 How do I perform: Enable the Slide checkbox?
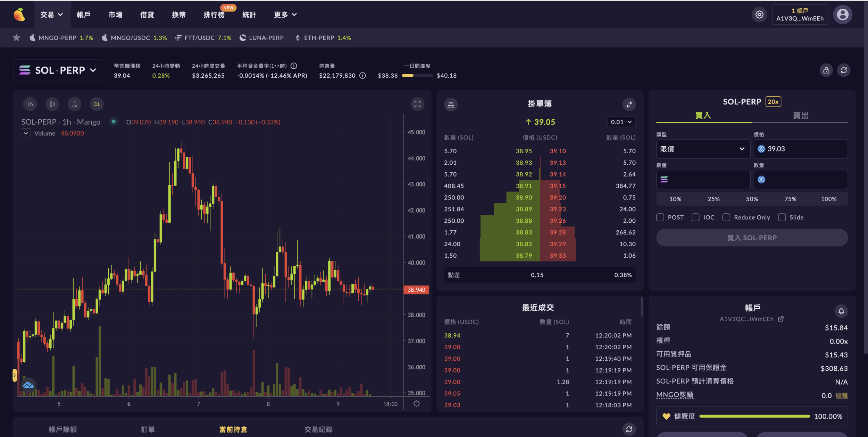(x=782, y=217)
